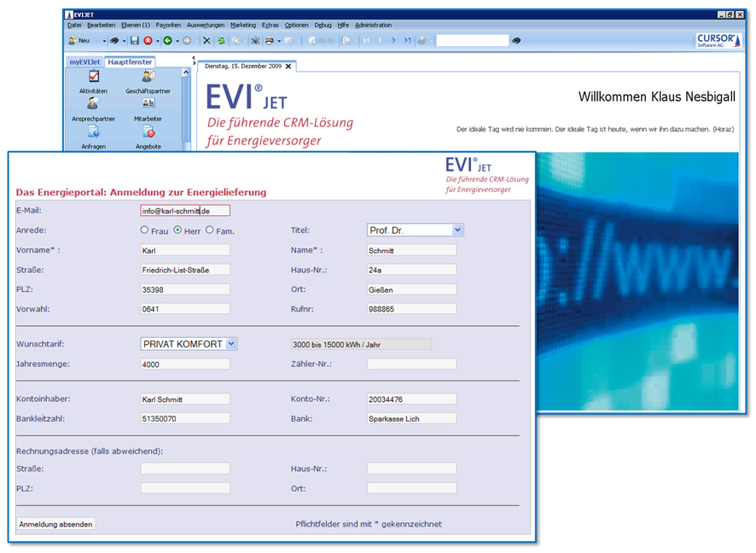Viewport: 756px width, 553px height.
Task: Close the Dienstag, 15. Dezember 2009 tab
Action: coord(288,67)
